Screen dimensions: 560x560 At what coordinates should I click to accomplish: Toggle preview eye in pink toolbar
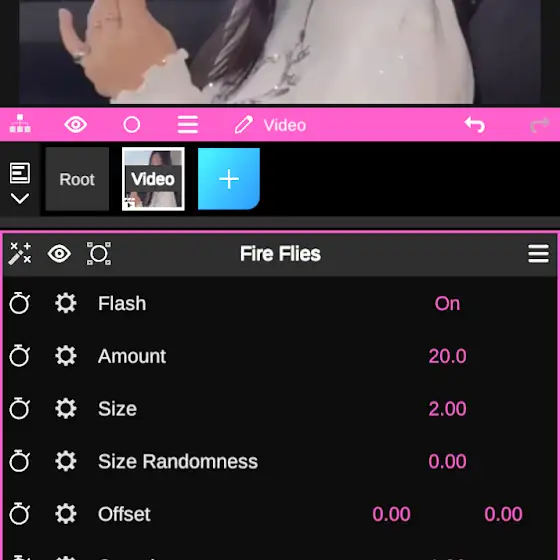click(x=76, y=125)
